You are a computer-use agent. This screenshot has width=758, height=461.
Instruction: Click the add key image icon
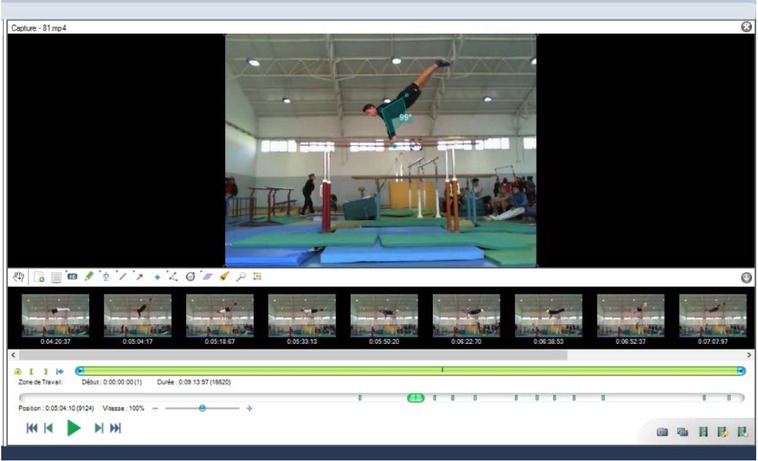click(39, 276)
